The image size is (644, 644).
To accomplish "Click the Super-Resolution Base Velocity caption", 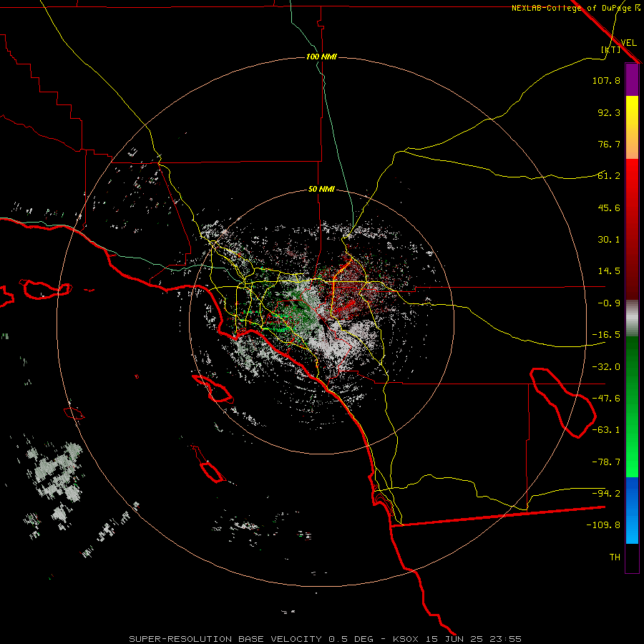I will pos(326,639).
